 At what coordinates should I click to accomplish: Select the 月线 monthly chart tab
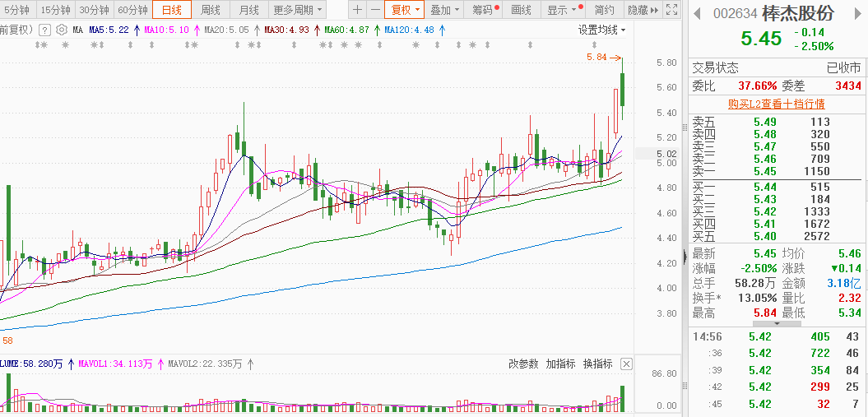click(x=249, y=9)
